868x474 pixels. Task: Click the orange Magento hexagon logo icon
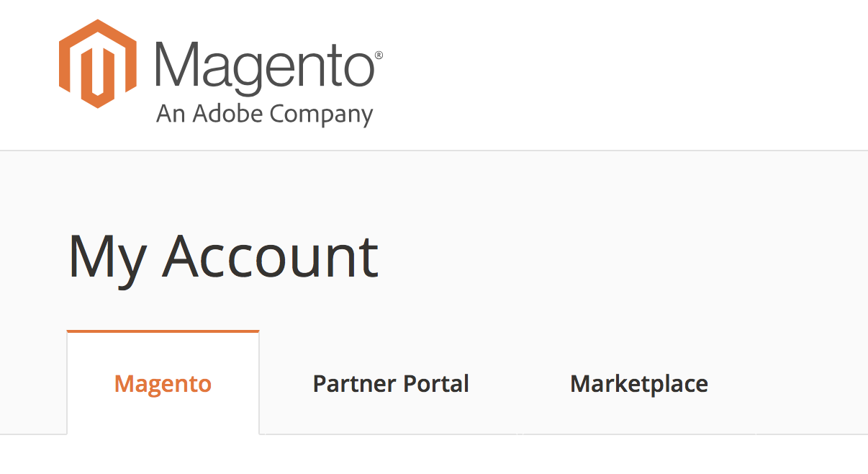pos(98,64)
